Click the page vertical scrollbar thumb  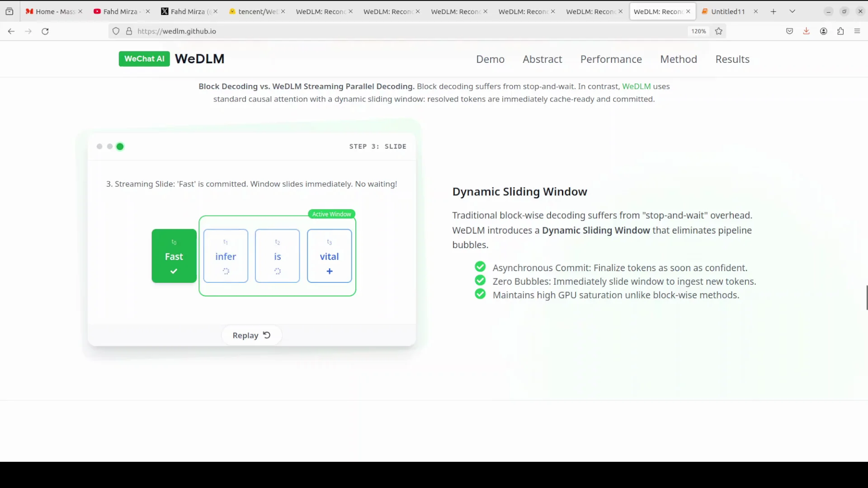866,297
